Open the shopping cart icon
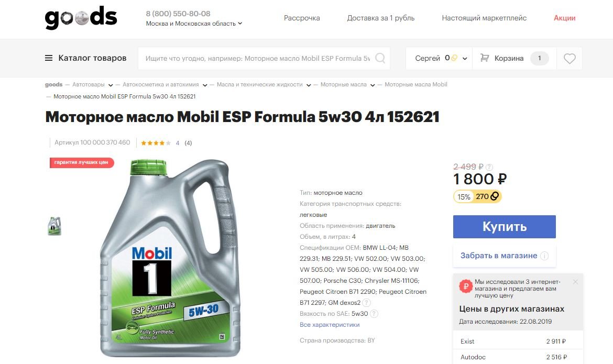 coord(485,58)
